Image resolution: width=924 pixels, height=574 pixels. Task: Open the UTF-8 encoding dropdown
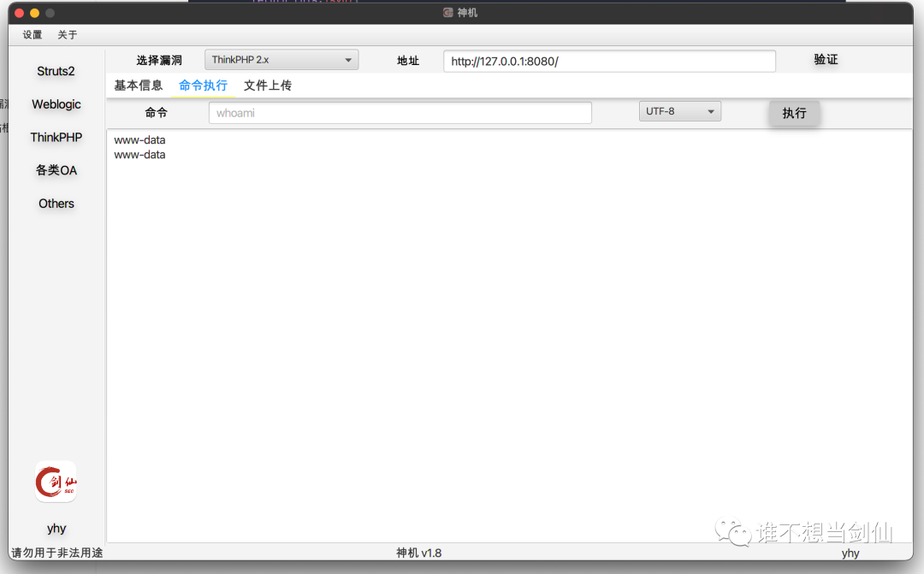tap(680, 111)
